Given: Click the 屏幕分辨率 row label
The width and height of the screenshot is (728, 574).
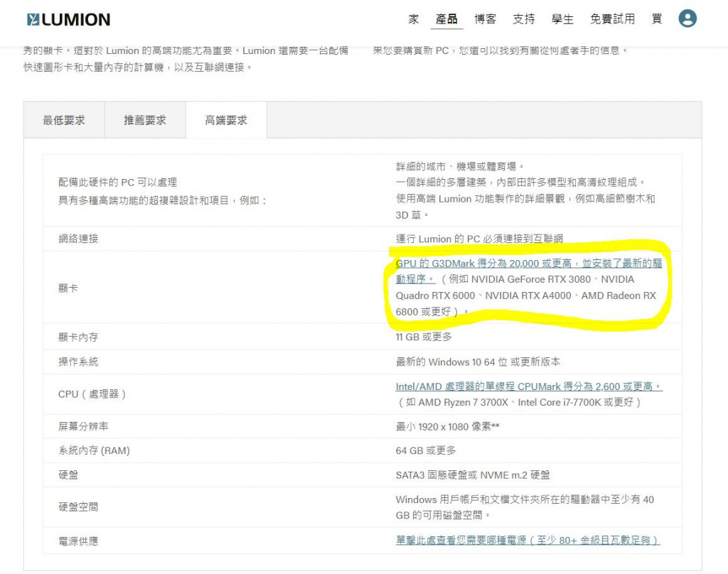Looking at the screenshot, I should (x=83, y=426).
